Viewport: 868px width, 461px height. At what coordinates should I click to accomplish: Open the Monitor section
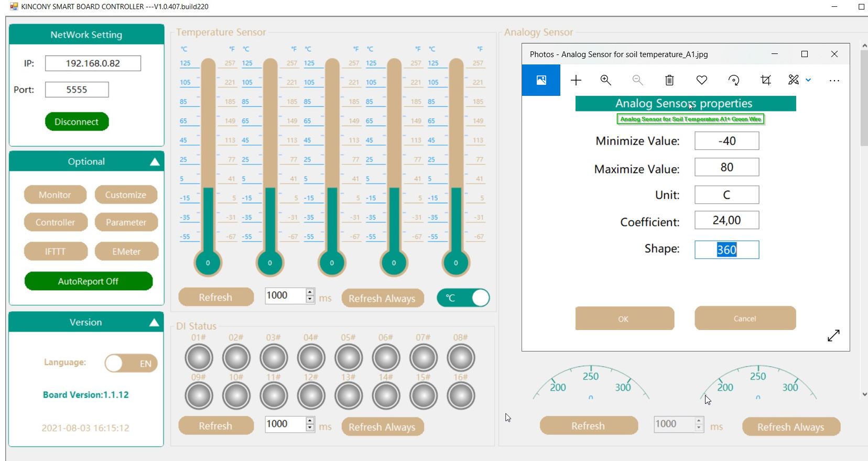point(55,195)
